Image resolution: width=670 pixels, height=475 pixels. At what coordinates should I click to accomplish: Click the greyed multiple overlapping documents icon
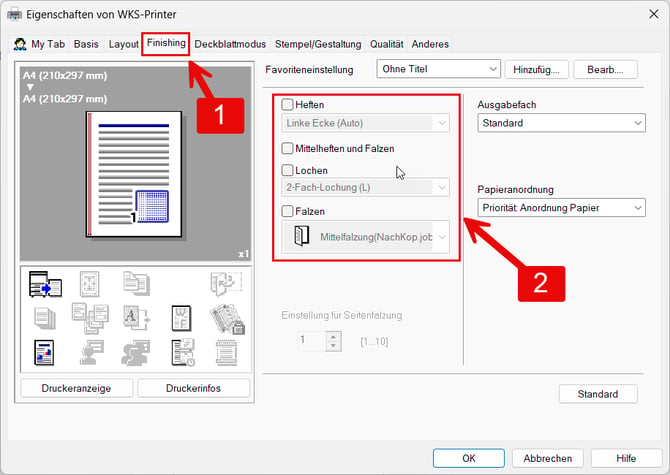(x=90, y=318)
